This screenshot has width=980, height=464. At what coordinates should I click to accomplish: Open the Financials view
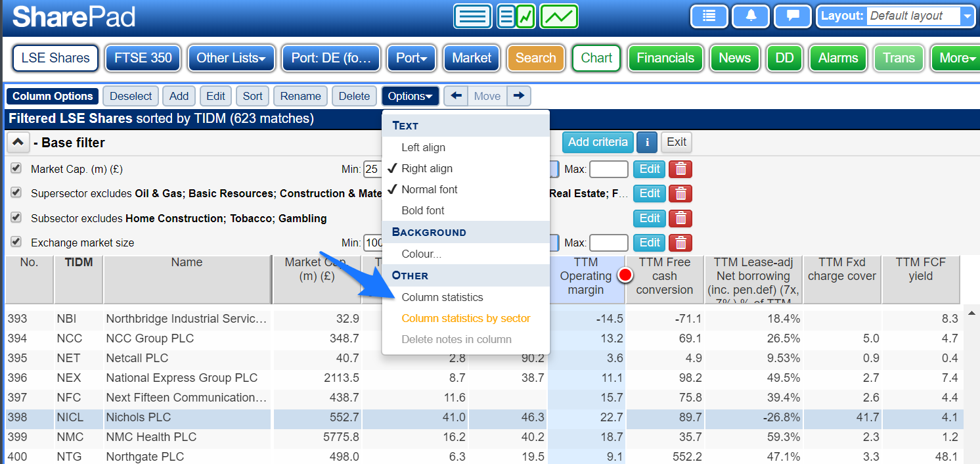(665, 58)
